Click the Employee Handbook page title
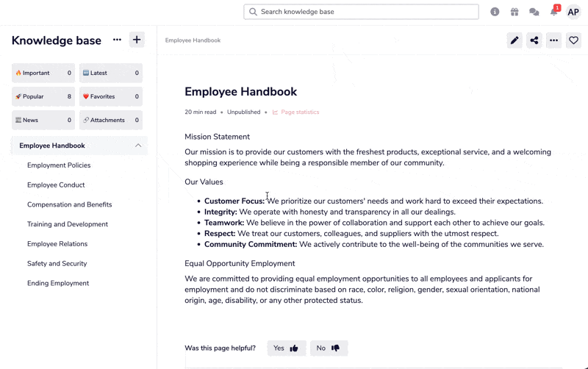 point(241,91)
